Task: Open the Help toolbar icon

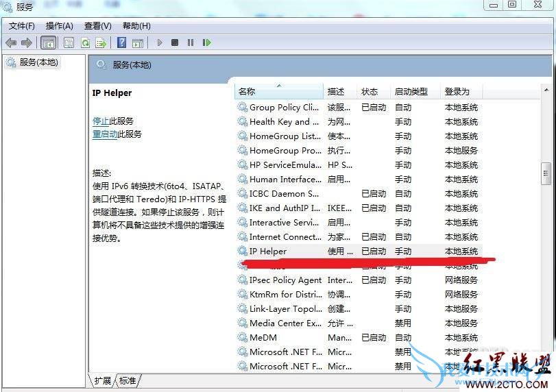Action: (121, 42)
